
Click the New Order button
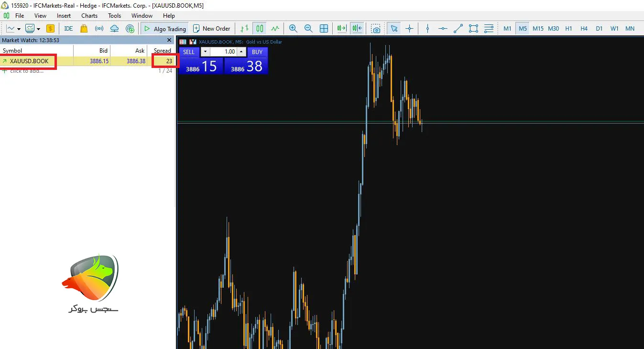click(212, 29)
